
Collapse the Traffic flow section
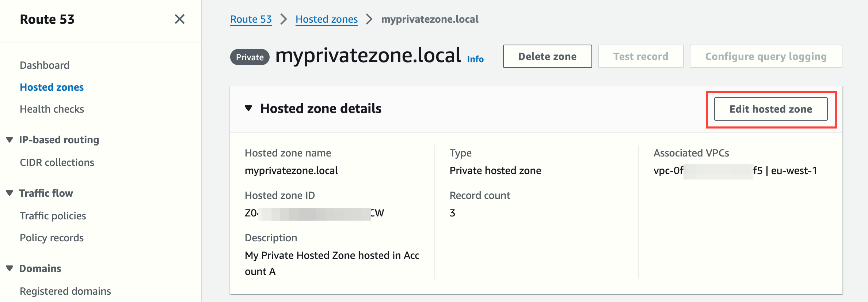pyautogui.click(x=10, y=193)
